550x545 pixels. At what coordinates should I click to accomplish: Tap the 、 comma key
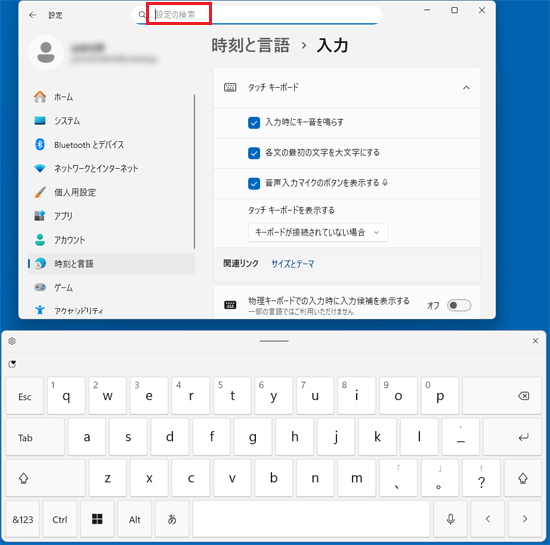[x=398, y=478]
